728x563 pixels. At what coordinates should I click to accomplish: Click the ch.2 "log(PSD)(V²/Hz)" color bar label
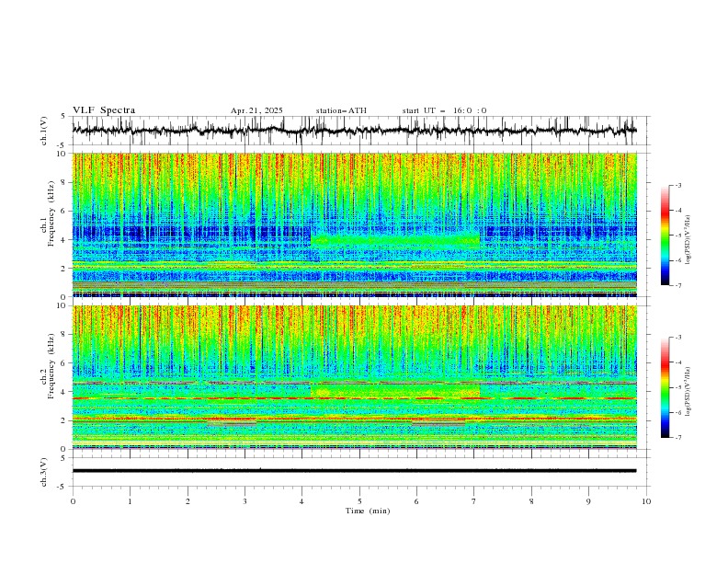click(688, 392)
